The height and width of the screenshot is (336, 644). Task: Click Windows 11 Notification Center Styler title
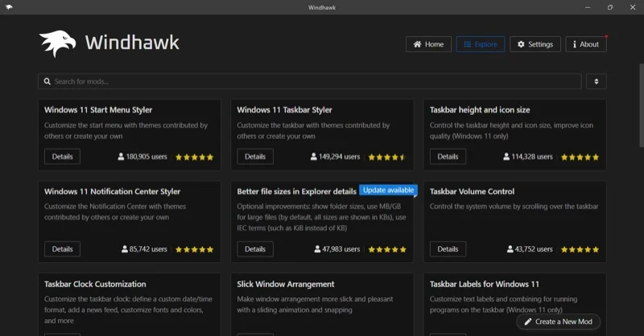pyautogui.click(x=112, y=191)
